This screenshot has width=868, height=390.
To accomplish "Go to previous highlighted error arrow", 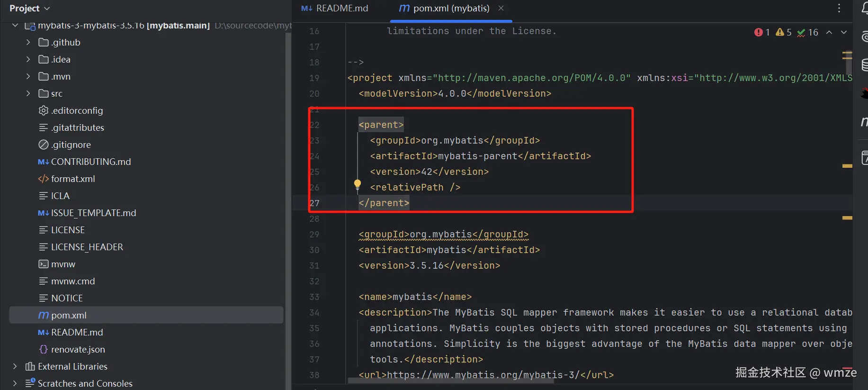I will pos(829,32).
